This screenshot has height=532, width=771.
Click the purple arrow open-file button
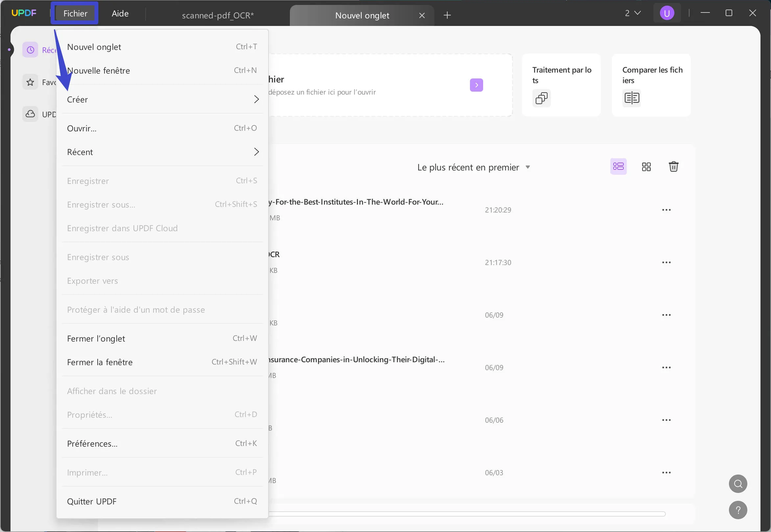pos(477,85)
